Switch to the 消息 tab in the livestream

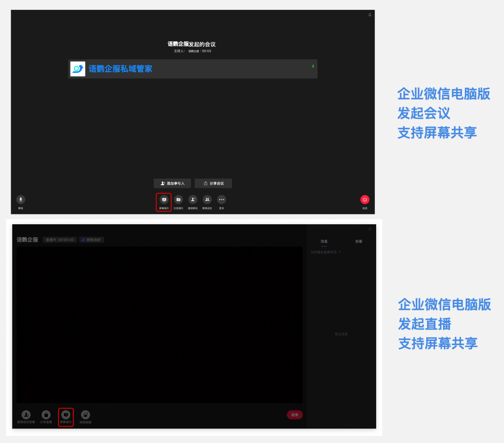[x=324, y=242]
